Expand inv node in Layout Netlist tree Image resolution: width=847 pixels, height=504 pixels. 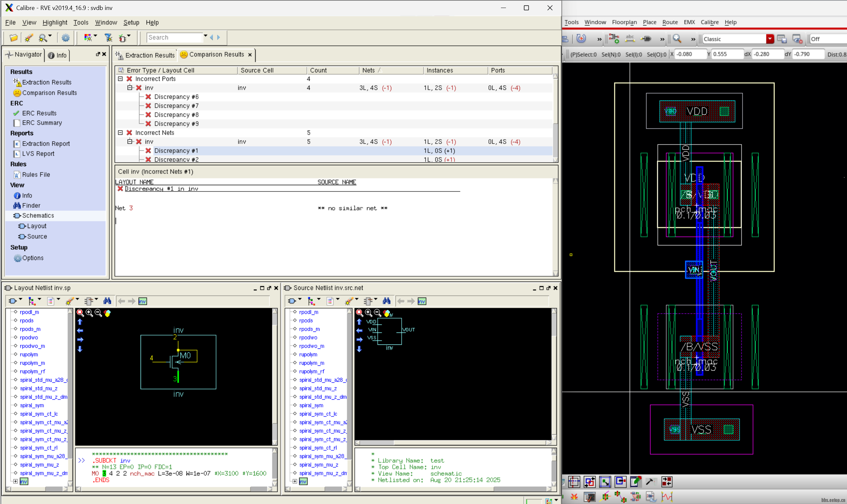(x=15, y=481)
